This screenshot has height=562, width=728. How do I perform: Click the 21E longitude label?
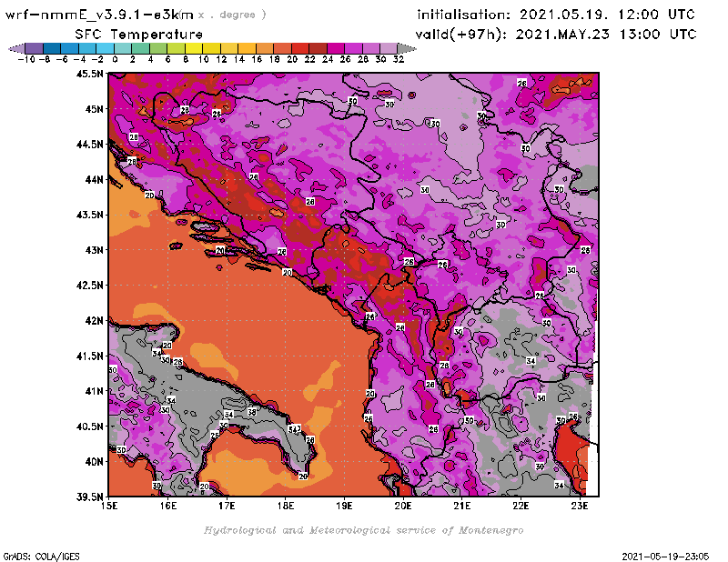(462, 506)
